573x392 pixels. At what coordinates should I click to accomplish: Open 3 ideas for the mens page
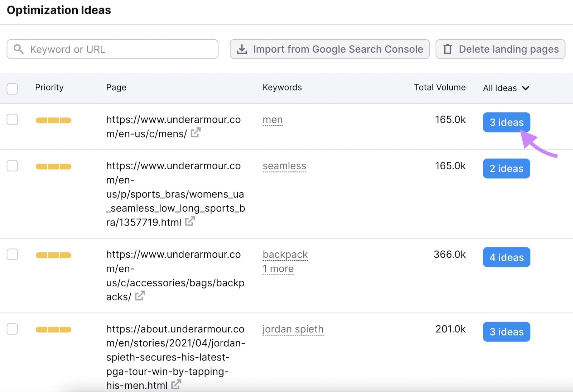point(506,122)
